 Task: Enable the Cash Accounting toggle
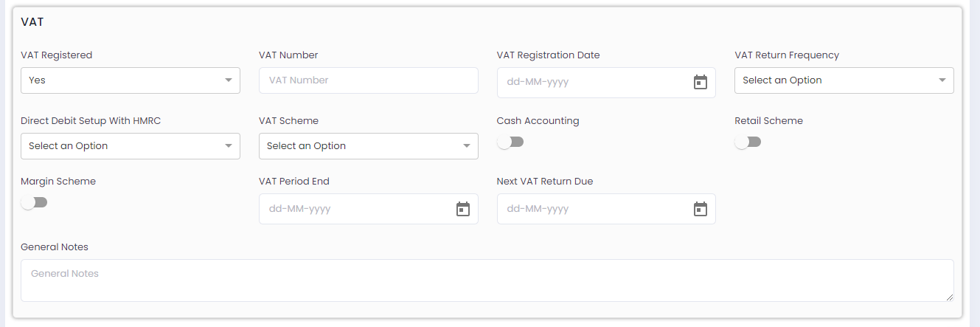point(510,142)
